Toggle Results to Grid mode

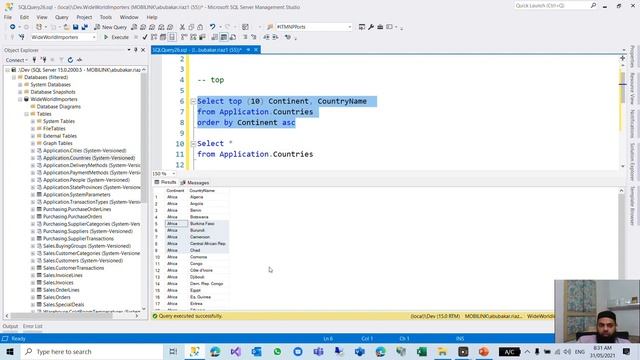[224, 37]
